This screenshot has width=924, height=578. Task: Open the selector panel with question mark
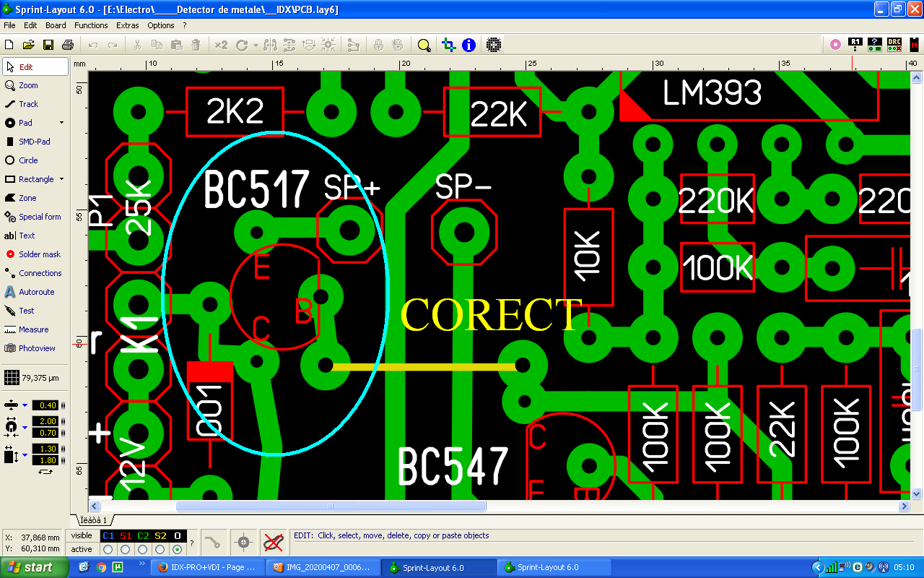875,45
